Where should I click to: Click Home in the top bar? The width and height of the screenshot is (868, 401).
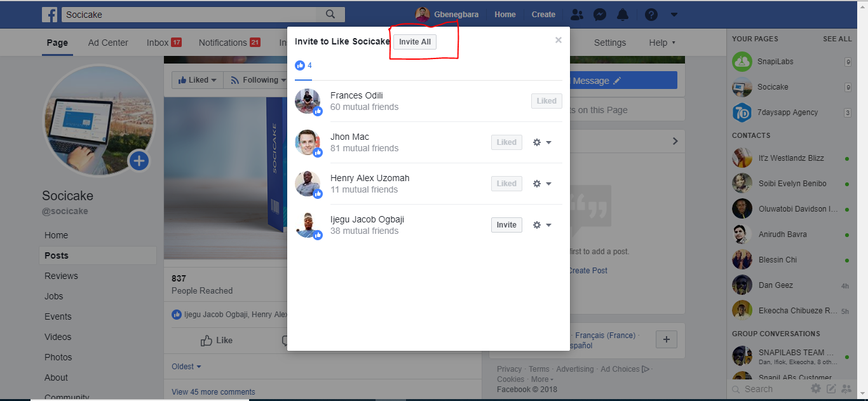(x=505, y=15)
